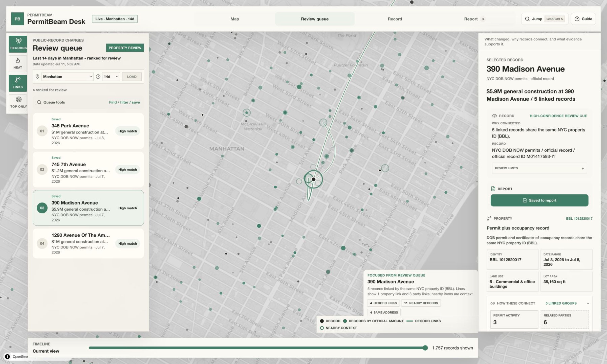Select the Permit Activity 3 tile
The height and width of the screenshot is (364, 607).
[514, 320]
